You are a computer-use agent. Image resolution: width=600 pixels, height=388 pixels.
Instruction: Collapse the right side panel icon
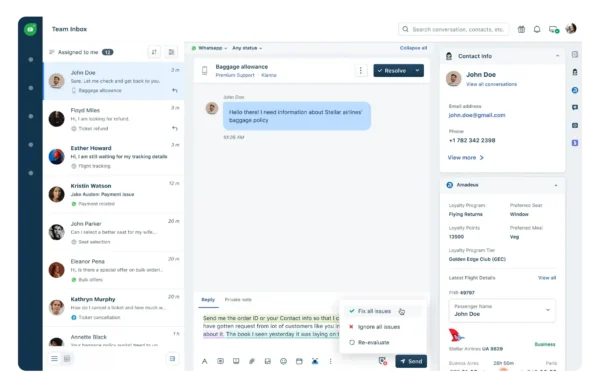coord(575,54)
